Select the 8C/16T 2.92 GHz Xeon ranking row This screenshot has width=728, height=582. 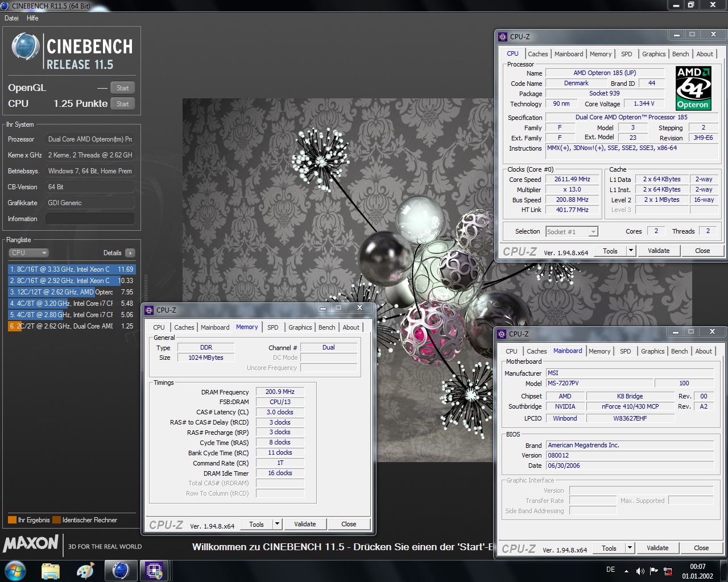[72, 281]
